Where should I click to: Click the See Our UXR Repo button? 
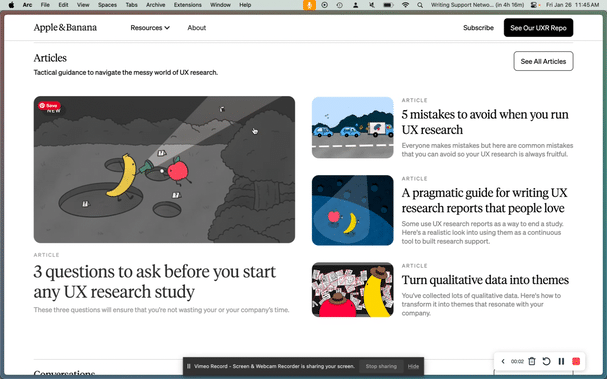click(x=538, y=28)
